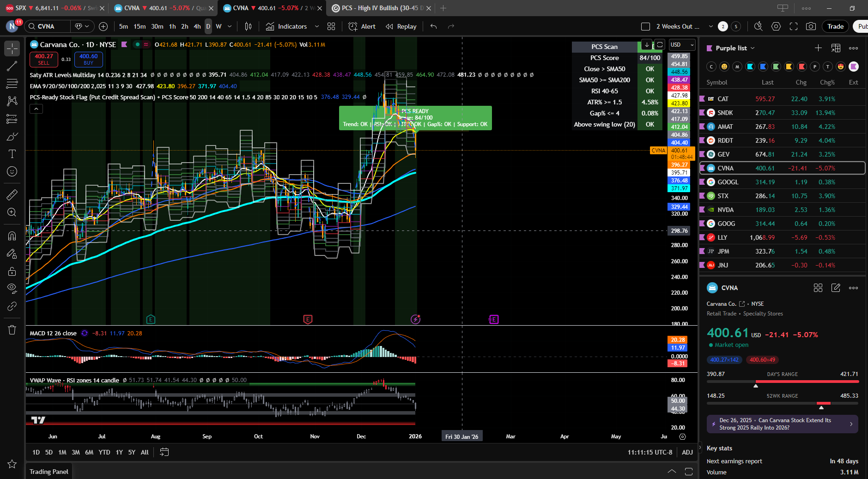
Task: Enter fullscreen mode for the chart
Action: (794, 26)
